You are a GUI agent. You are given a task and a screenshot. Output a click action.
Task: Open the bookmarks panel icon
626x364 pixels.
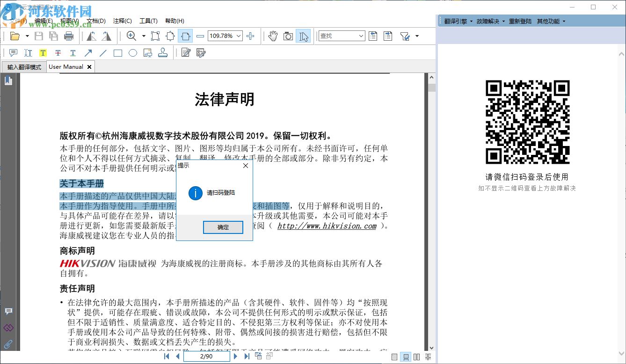click(x=7, y=80)
